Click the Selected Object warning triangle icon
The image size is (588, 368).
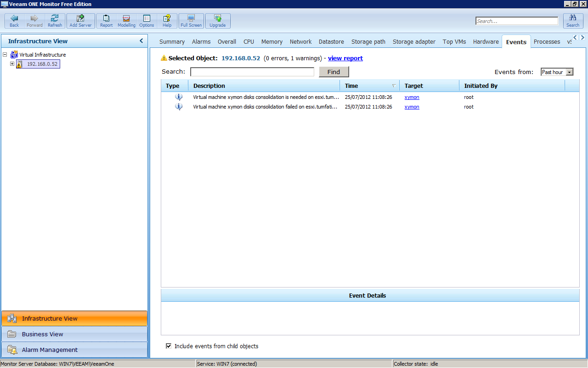click(x=164, y=58)
